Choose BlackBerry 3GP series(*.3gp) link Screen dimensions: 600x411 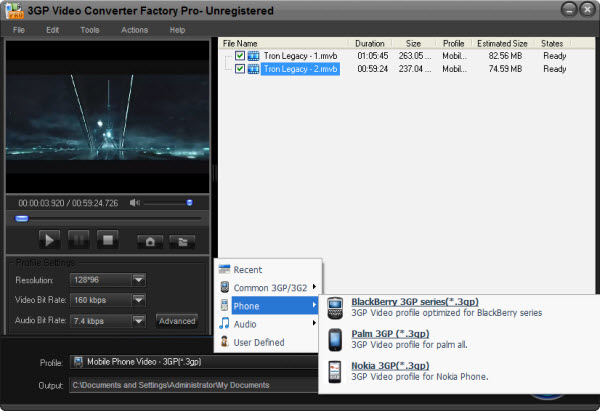click(x=415, y=302)
